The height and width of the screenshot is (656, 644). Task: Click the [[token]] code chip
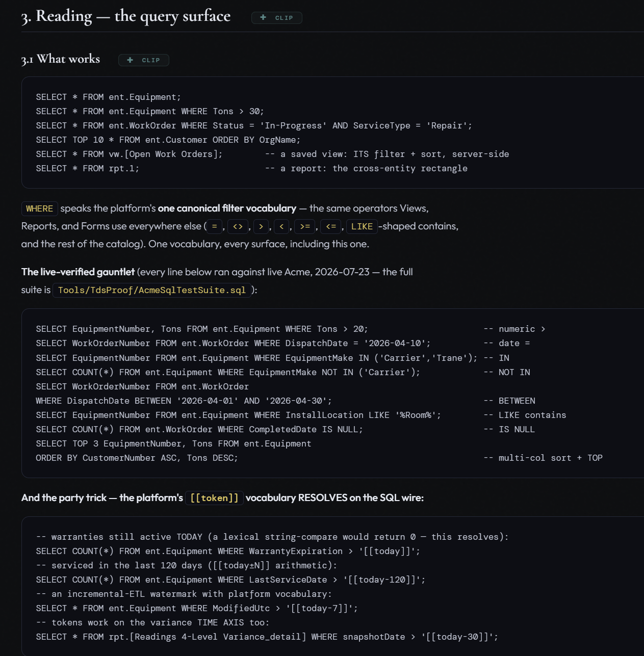tap(214, 498)
